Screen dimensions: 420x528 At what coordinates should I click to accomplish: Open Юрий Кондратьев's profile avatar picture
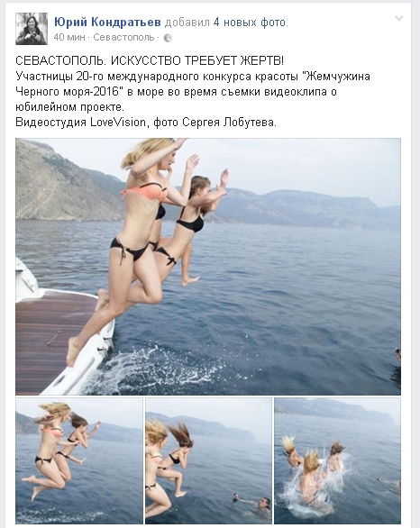(x=32, y=29)
